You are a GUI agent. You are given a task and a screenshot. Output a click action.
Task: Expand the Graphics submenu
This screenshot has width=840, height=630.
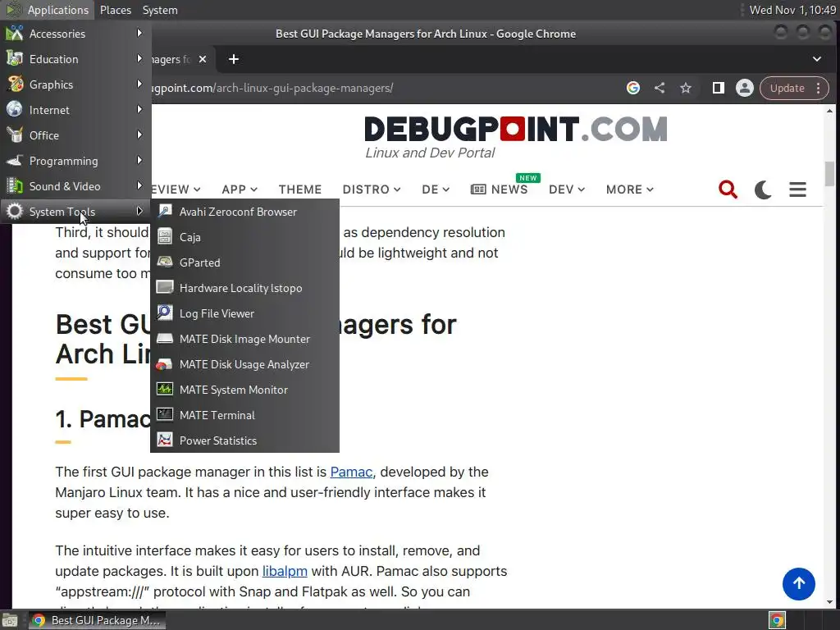75,84
